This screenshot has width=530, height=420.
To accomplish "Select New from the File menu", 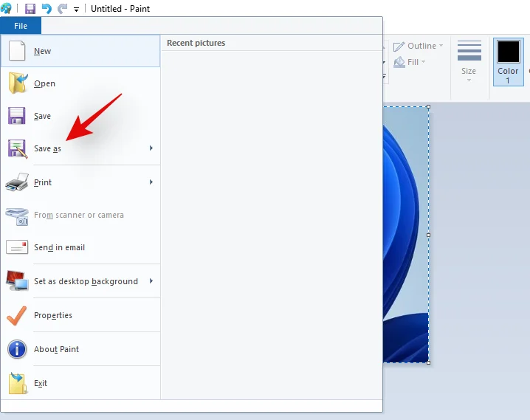I will [80, 51].
